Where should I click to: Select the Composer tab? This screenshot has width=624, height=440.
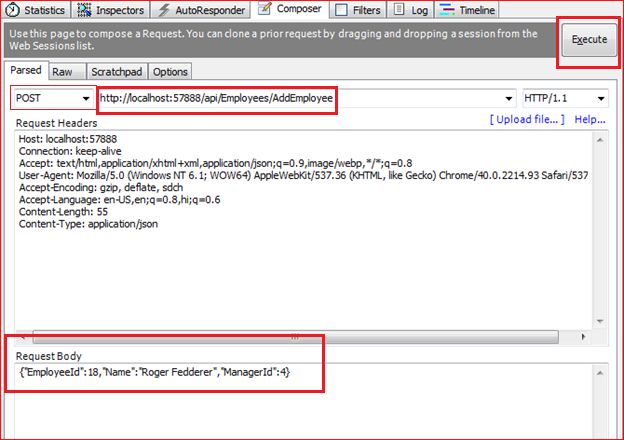(x=290, y=9)
